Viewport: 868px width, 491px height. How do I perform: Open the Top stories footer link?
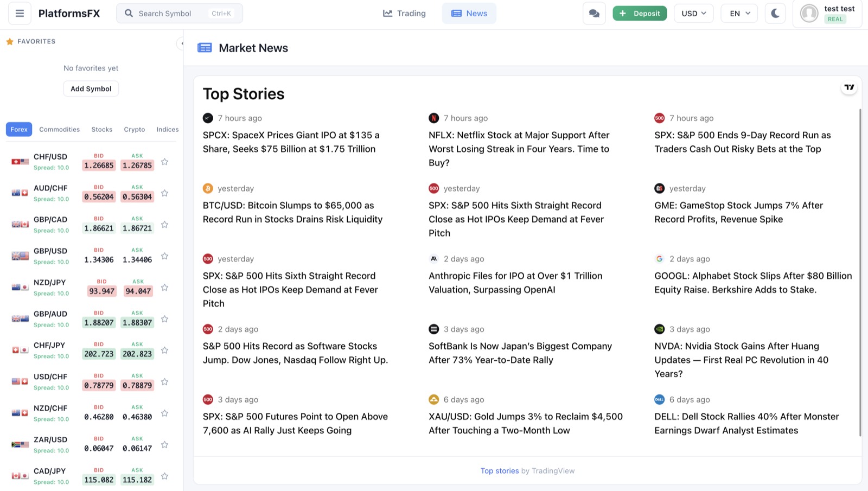[500, 471]
